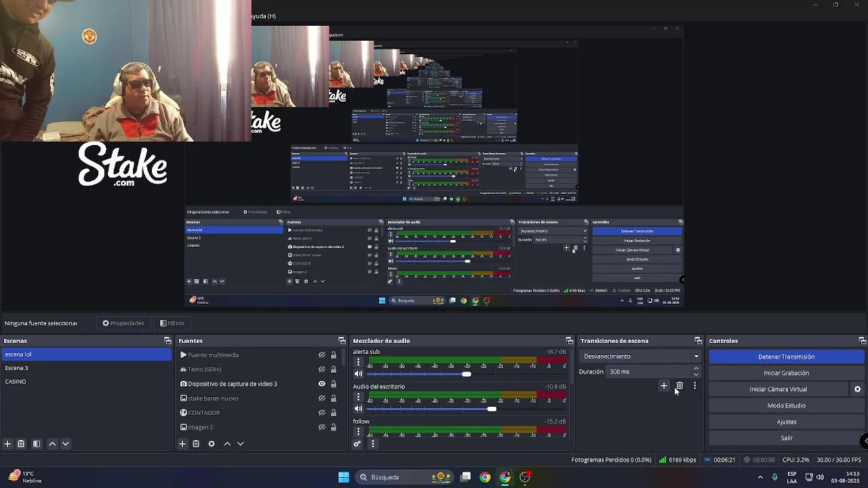The width and height of the screenshot is (868, 488).
Task: Show the CONTADOR source via its eye icon
Action: coord(322,413)
